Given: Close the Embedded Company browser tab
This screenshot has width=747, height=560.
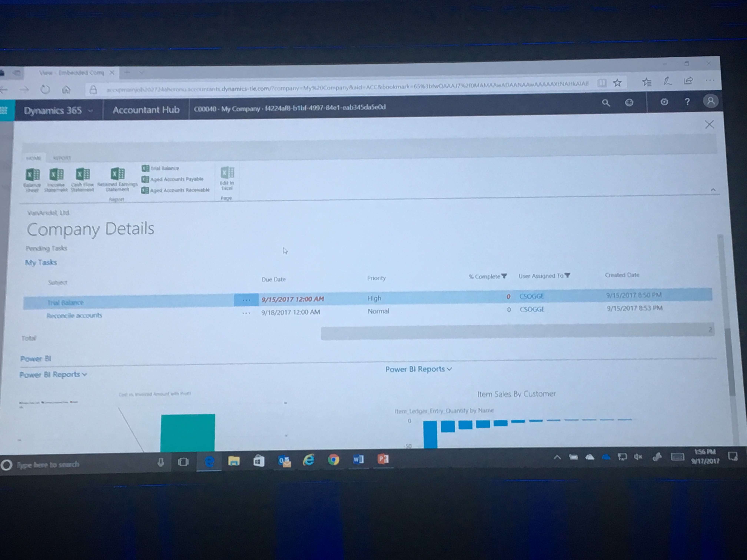Looking at the screenshot, I should coord(112,73).
